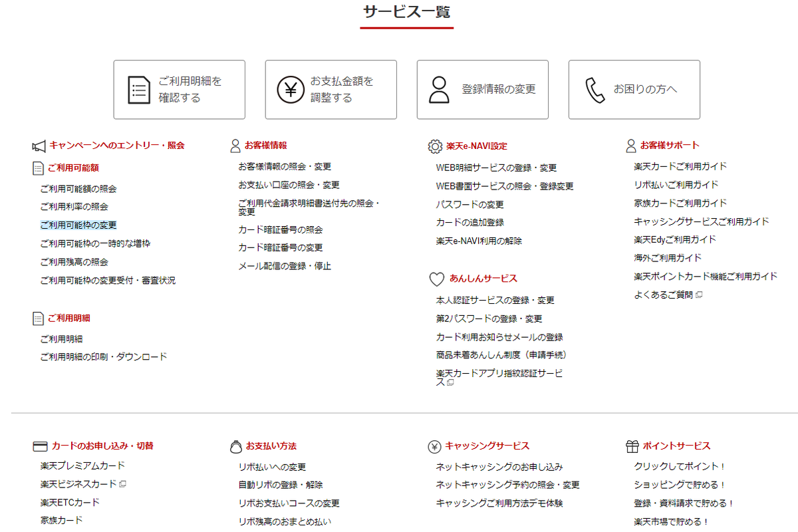Open ご利用残高の照会 link
This screenshot has height=532, width=798.
74,262
